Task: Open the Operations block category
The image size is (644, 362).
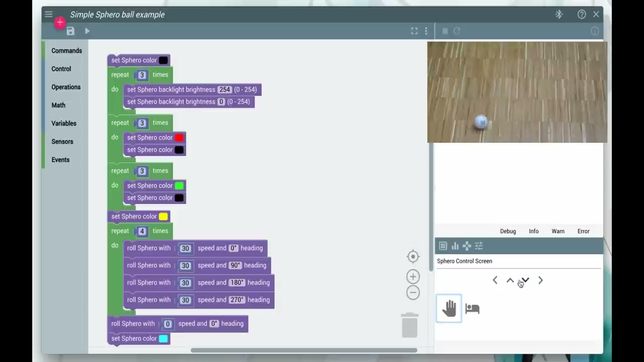Action: 66,87
